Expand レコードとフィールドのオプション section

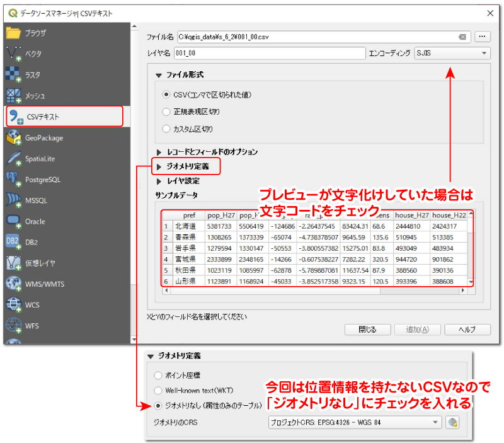159,152
